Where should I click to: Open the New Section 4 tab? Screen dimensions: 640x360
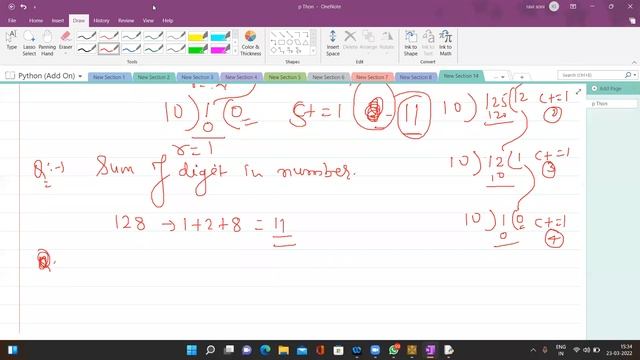click(x=241, y=77)
